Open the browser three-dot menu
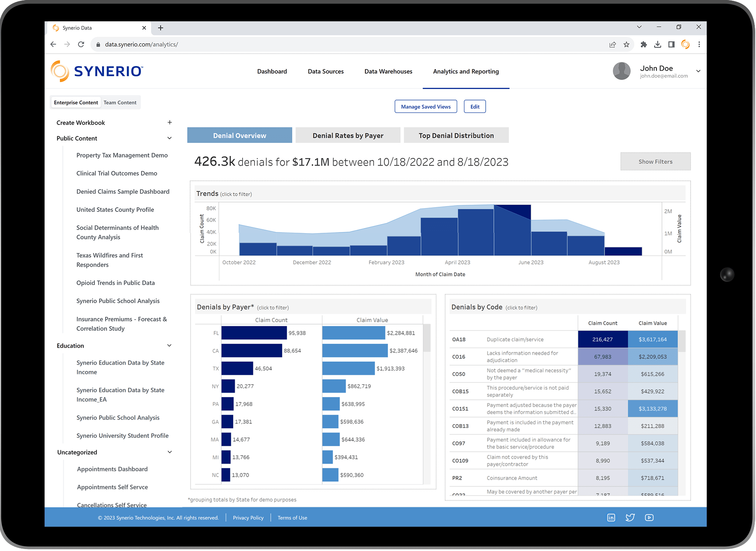 tap(699, 45)
